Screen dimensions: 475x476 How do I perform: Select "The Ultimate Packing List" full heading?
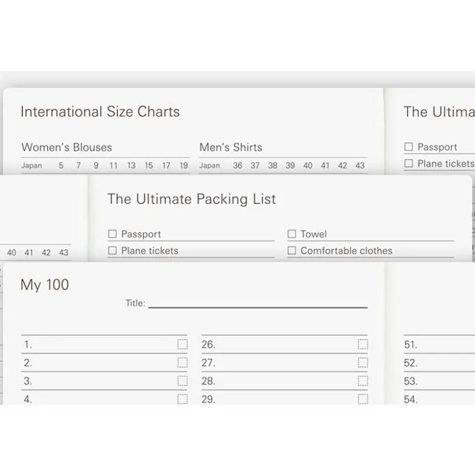pyautogui.click(x=192, y=199)
